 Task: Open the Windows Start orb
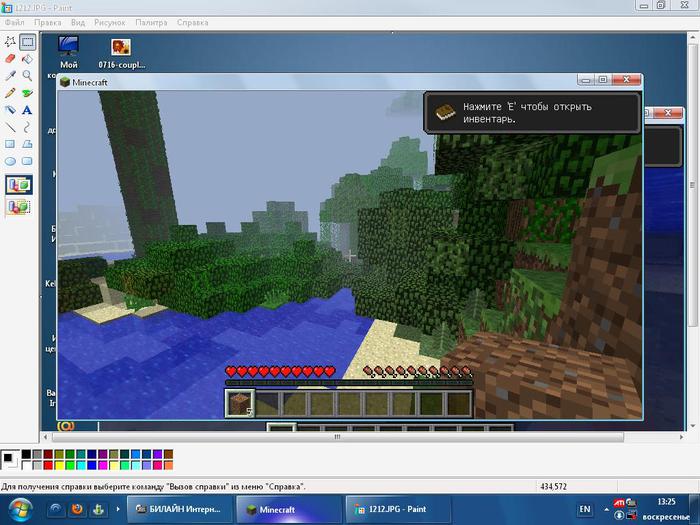[21, 511]
